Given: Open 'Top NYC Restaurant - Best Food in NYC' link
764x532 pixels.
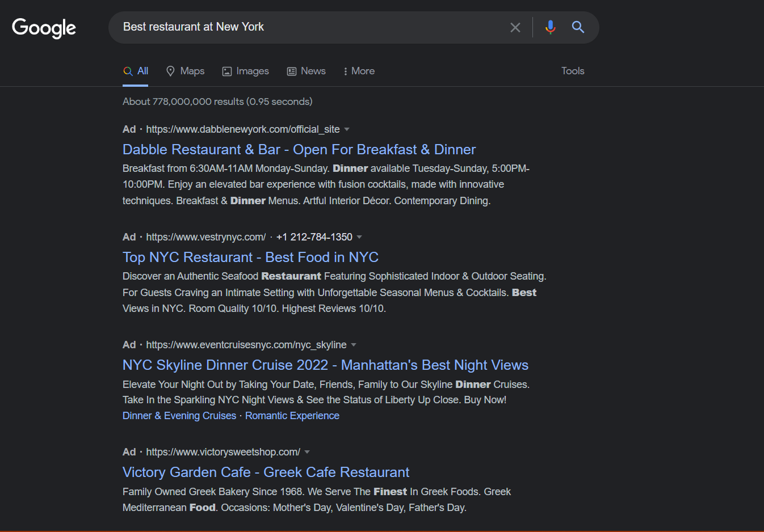Looking at the screenshot, I should (x=250, y=257).
